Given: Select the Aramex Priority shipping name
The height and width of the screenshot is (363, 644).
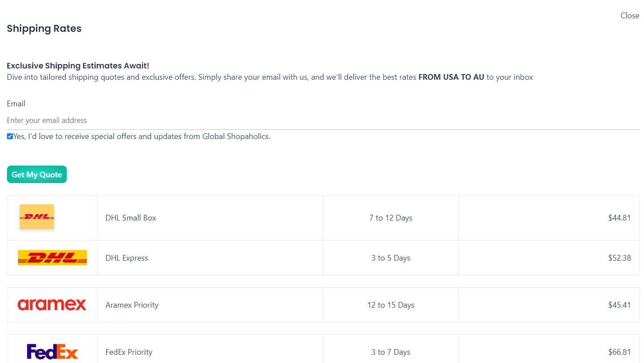Looking at the screenshot, I should tap(132, 305).
